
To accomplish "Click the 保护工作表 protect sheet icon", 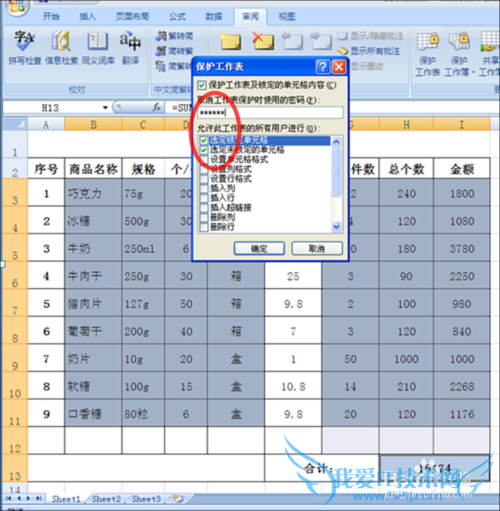I will pyautogui.click(x=428, y=41).
